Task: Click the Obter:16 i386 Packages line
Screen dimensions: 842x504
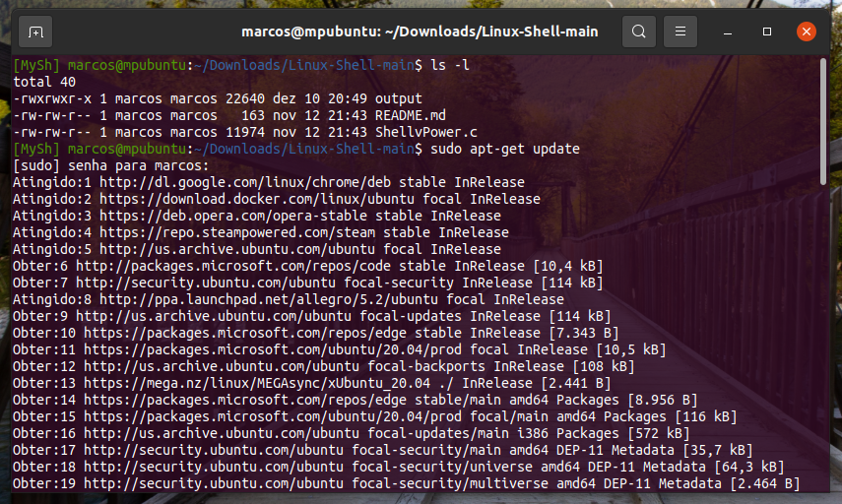Action: click(x=352, y=433)
